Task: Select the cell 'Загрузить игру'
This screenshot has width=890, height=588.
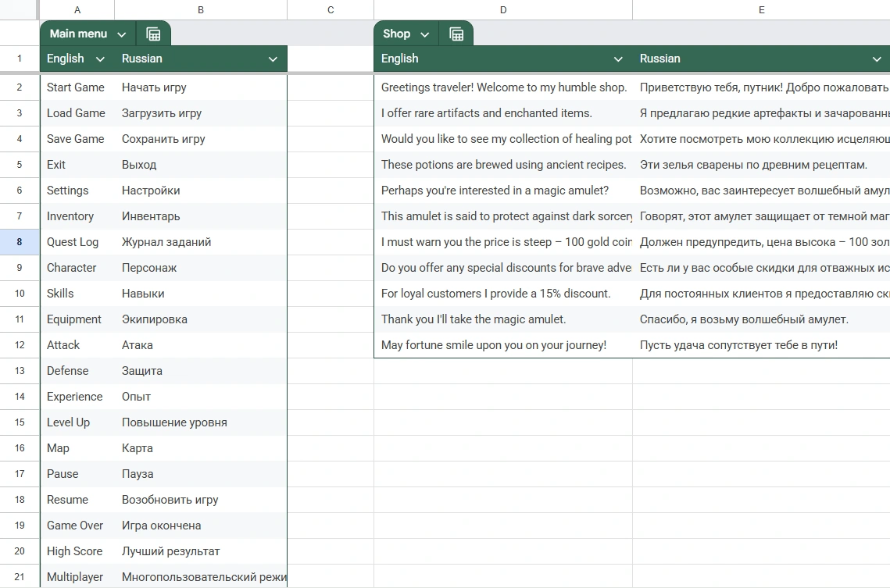Action: tap(201, 113)
